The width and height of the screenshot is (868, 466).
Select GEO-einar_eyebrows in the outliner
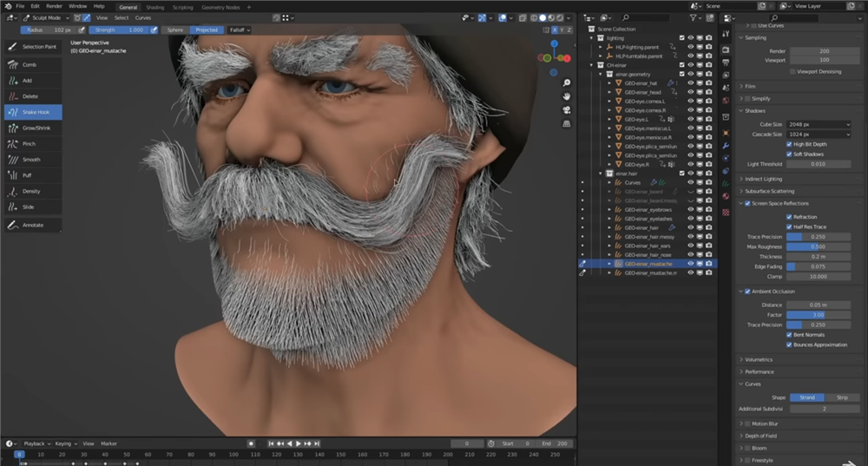(649, 209)
